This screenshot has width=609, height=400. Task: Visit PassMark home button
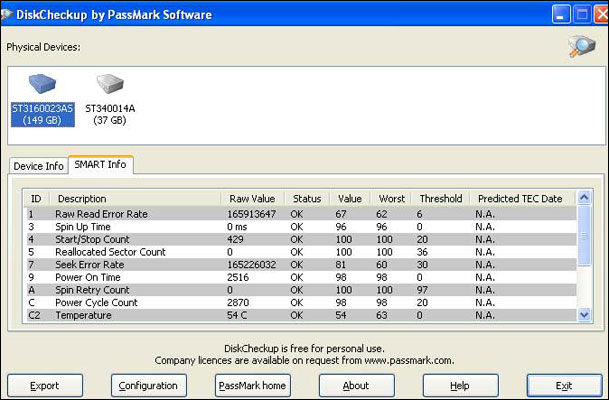[252, 385]
